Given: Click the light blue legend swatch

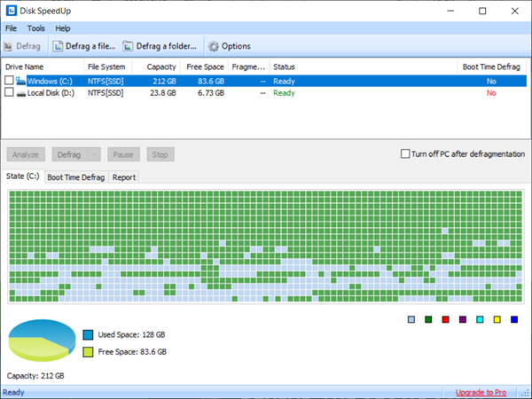Looking at the screenshot, I should (411, 319).
